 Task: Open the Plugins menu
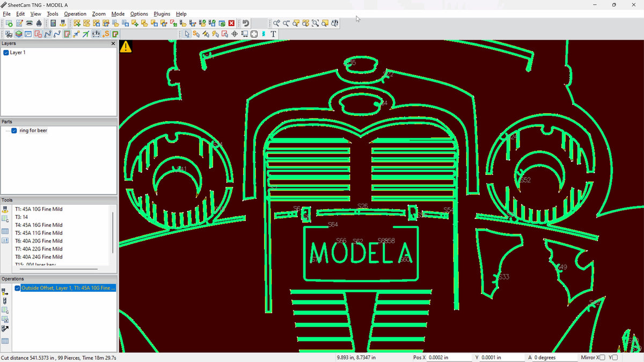pos(162,14)
